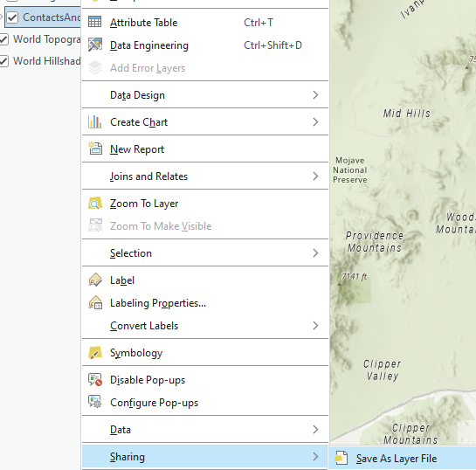The image size is (476, 470).
Task: Expand the Data submenu arrow
Action: pos(315,429)
